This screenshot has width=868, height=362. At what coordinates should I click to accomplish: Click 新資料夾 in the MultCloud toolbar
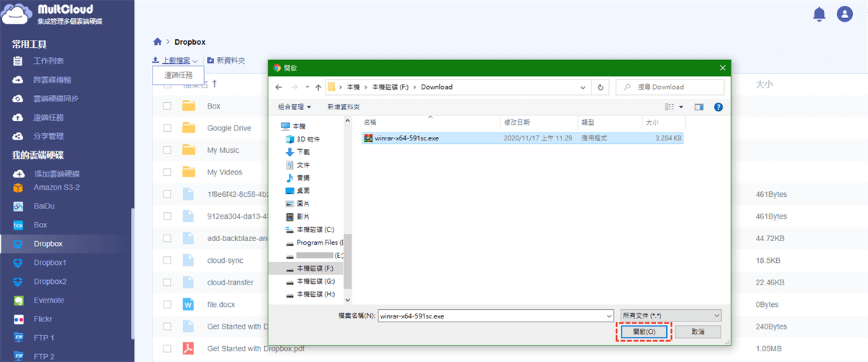226,61
